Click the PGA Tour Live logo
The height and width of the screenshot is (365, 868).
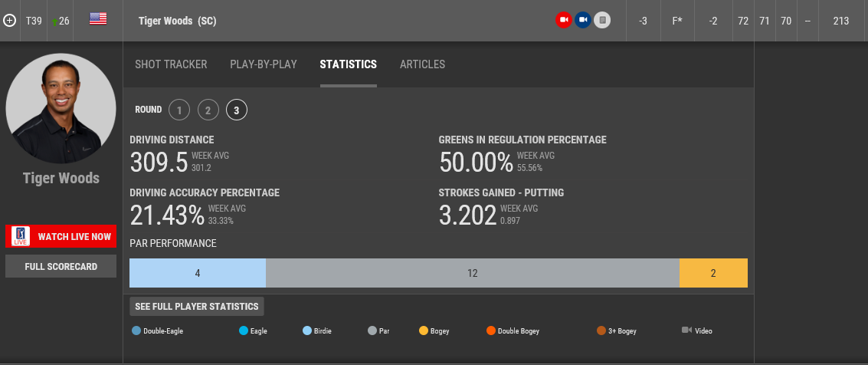pyautogui.click(x=20, y=237)
